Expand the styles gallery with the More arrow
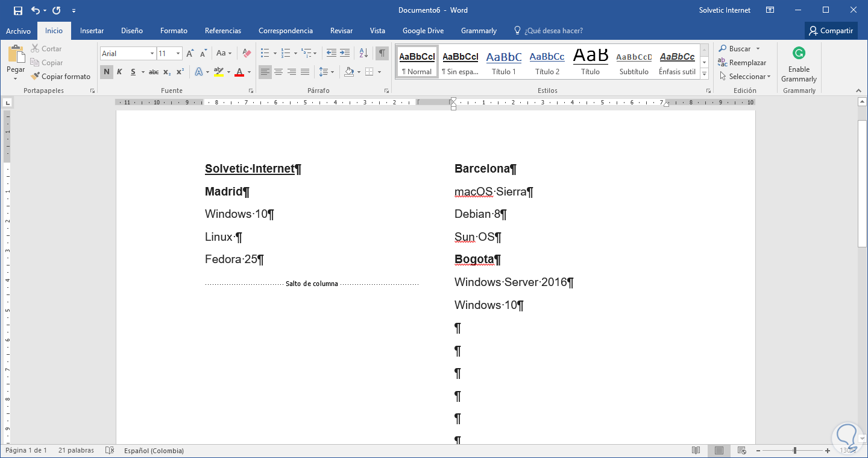This screenshot has width=868, height=458. 704,74
